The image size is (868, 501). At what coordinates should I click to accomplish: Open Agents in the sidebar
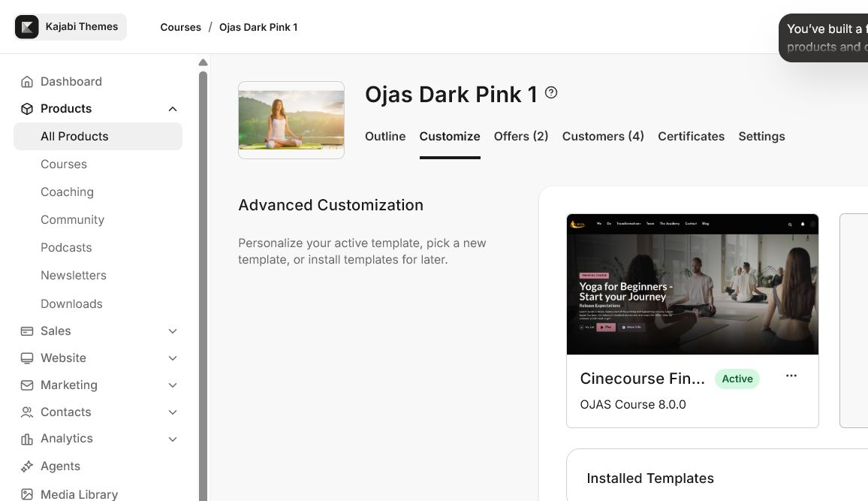[x=60, y=466]
